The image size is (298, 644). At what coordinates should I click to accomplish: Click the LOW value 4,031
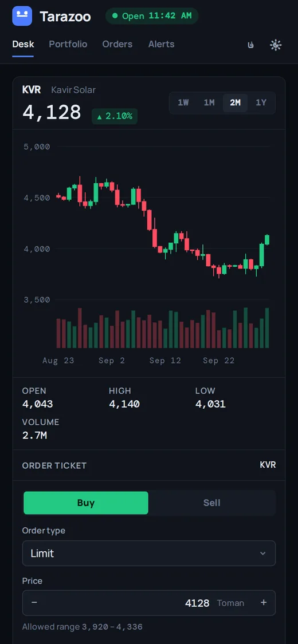(210, 404)
